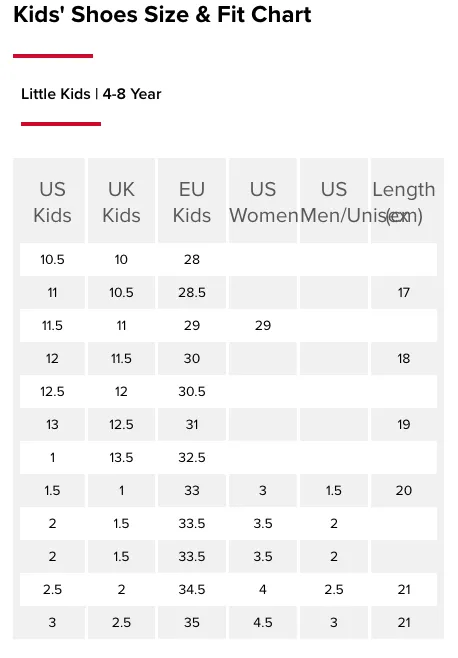Select the Little Kids 4-8 Year tab
The height and width of the screenshot is (658, 458).
click(x=91, y=94)
